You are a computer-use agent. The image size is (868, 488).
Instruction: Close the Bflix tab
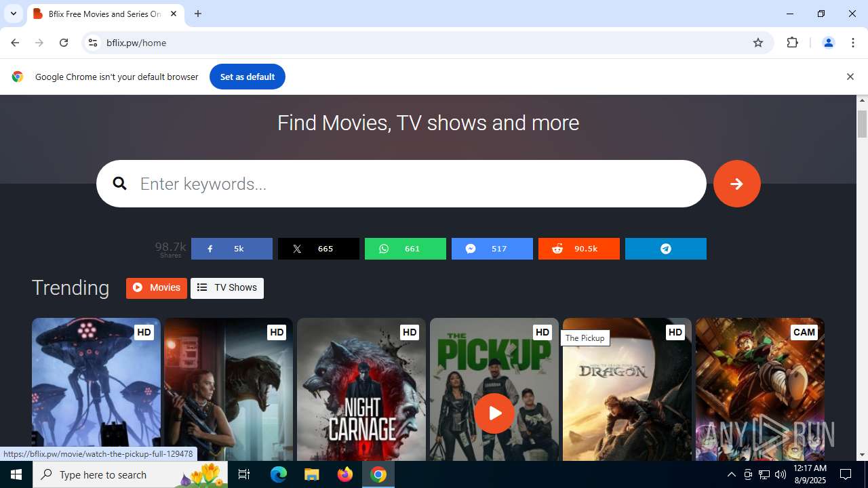(174, 14)
